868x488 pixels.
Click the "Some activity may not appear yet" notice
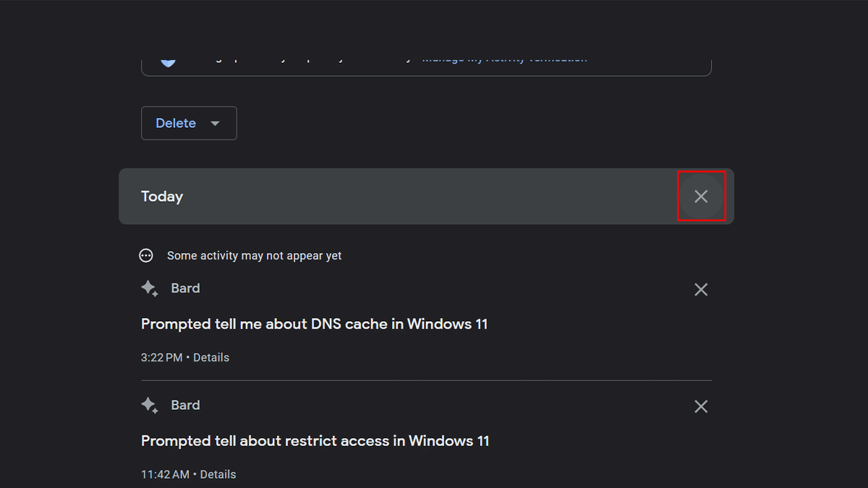[254, 255]
